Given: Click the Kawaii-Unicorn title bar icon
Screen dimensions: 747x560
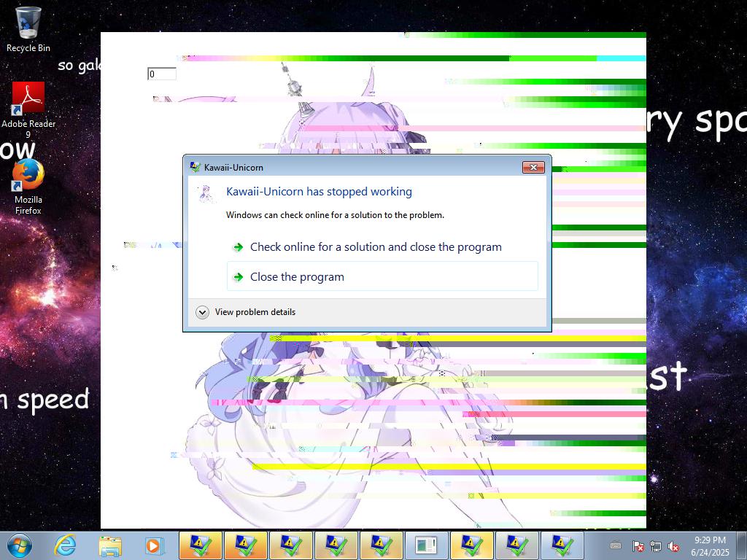Looking at the screenshot, I should pyautogui.click(x=195, y=167).
